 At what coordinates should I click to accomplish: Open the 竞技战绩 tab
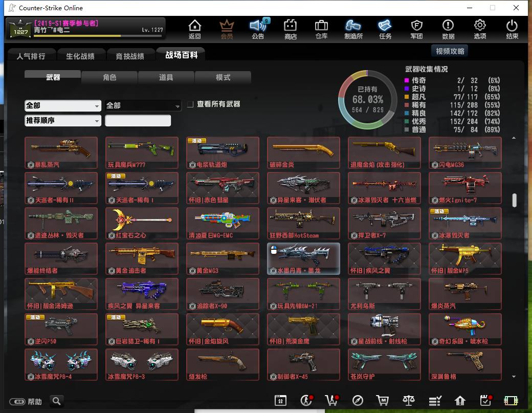coord(130,56)
